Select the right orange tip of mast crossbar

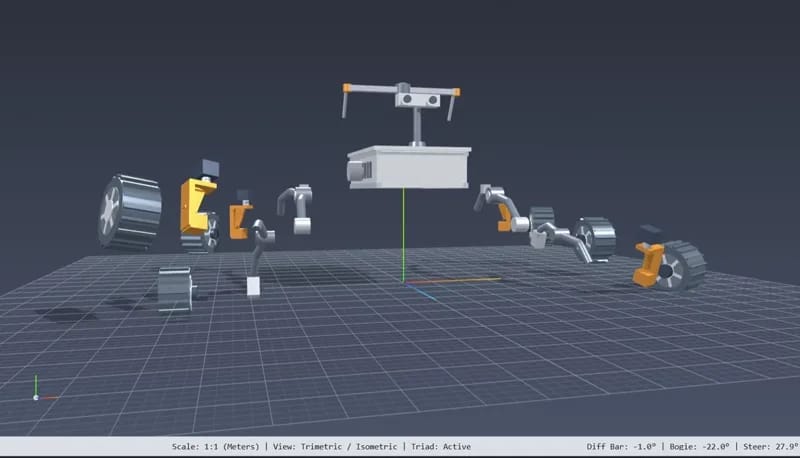coord(457,92)
